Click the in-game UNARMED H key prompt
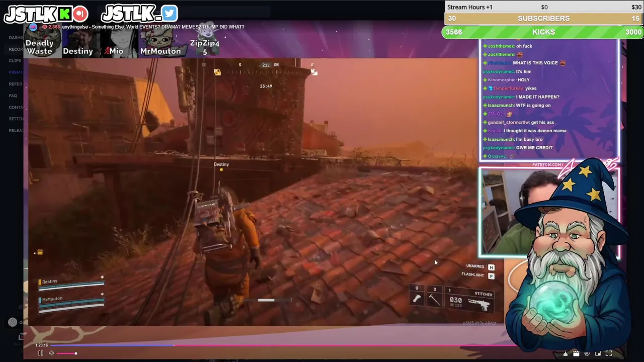The width and height of the screenshot is (644, 362). click(x=480, y=266)
